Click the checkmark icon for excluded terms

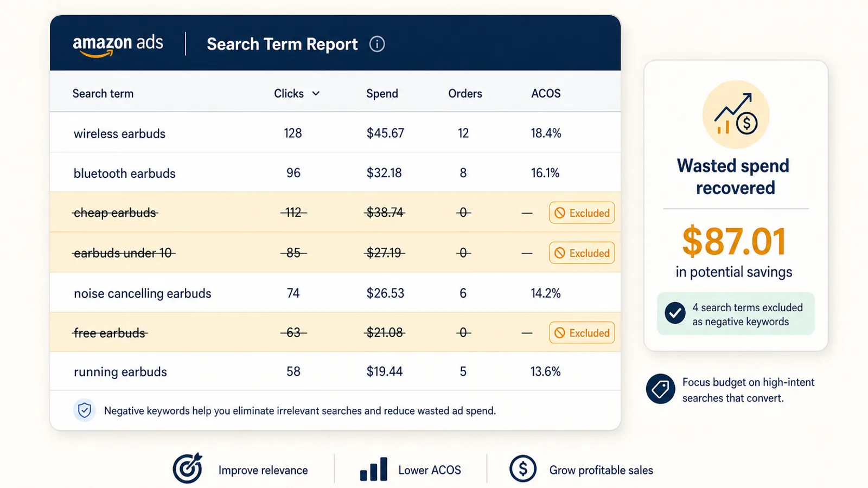675,313
